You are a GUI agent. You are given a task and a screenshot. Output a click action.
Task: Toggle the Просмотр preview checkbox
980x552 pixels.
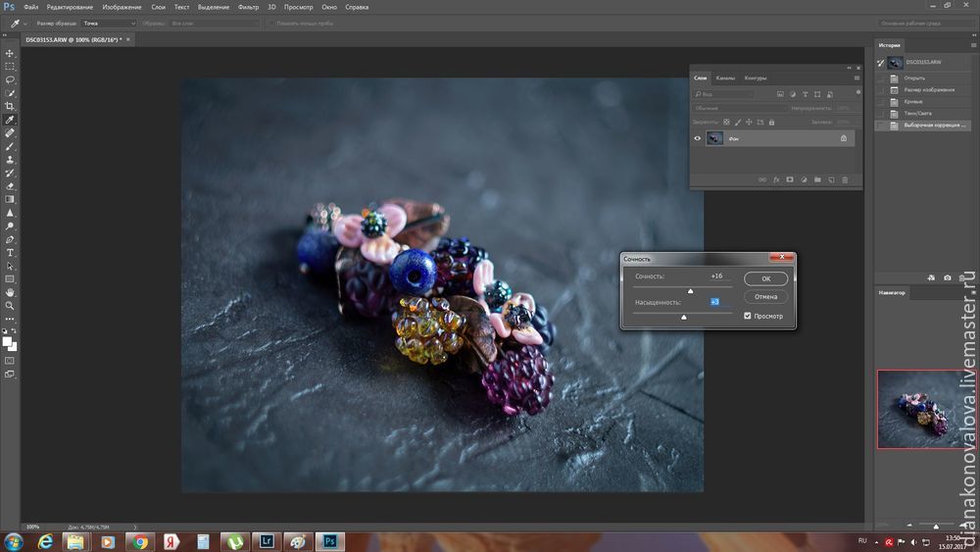(748, 316)
